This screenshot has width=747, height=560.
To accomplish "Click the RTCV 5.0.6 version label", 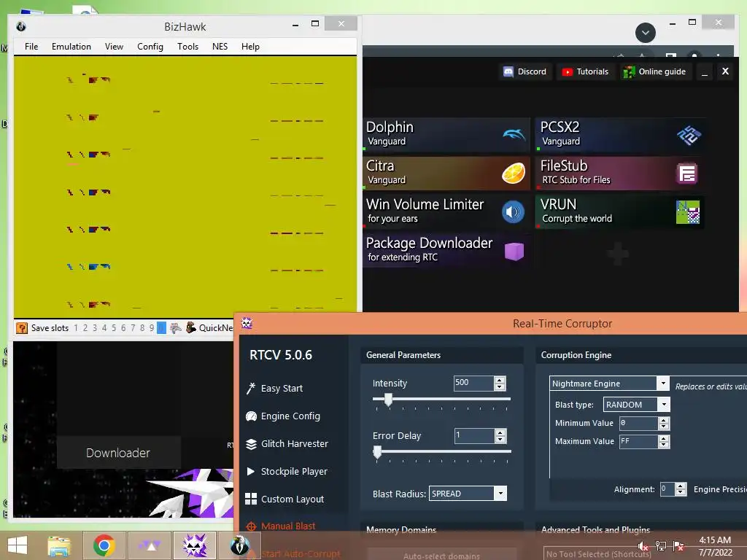I will [281, 355].
